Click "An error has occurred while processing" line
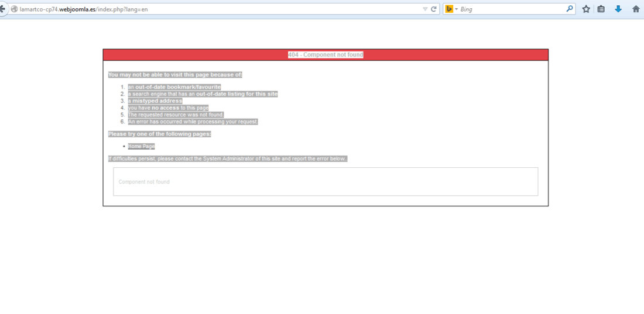The height and width of the screenshot is (314, 644). pyautogui.click(x=193, y=122)
